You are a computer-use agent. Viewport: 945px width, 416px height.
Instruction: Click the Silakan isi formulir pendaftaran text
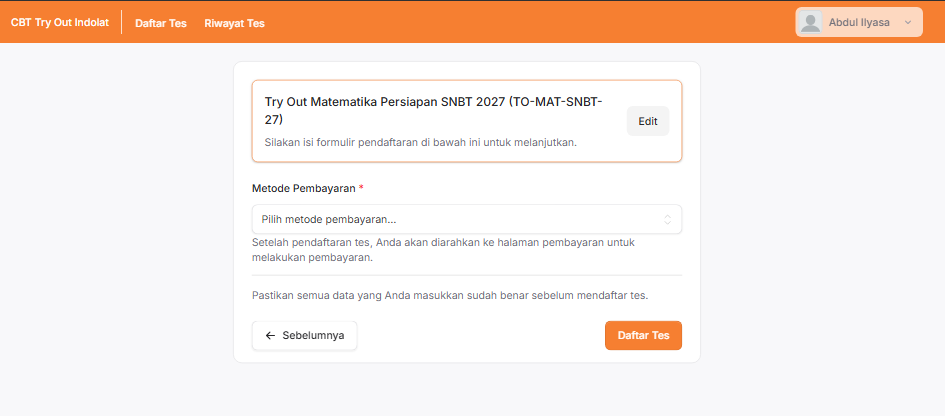tap(421, 143)
